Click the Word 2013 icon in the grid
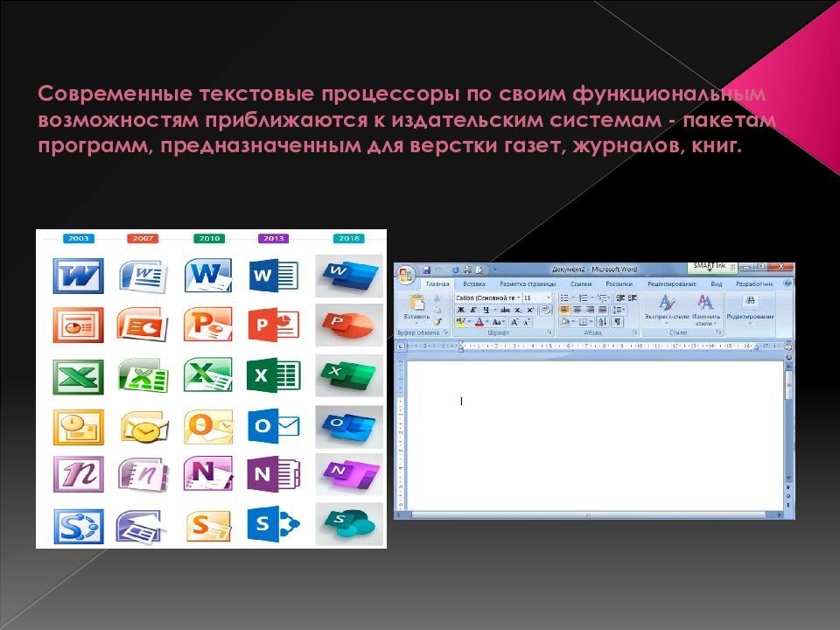840x630 pixels. coord(273,276)
